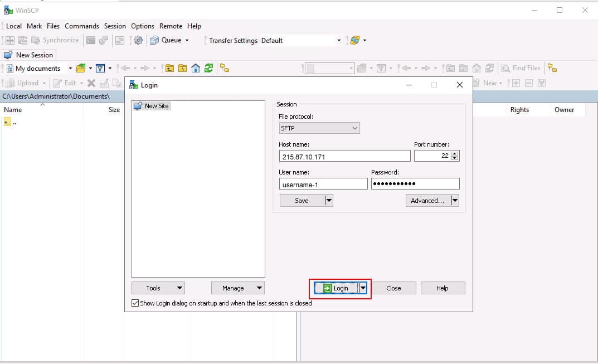Click the Advanced... button

(x=428, y=200)
